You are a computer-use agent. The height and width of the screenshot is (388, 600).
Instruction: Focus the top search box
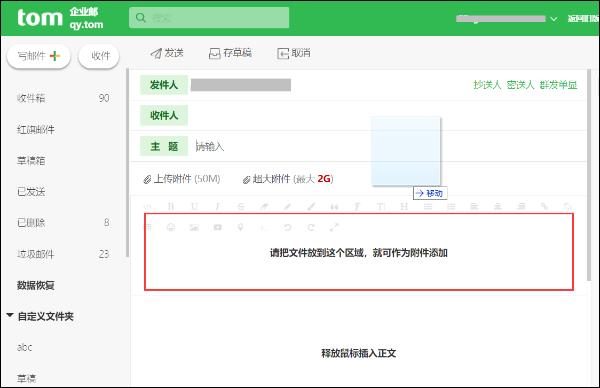(209, 18)
